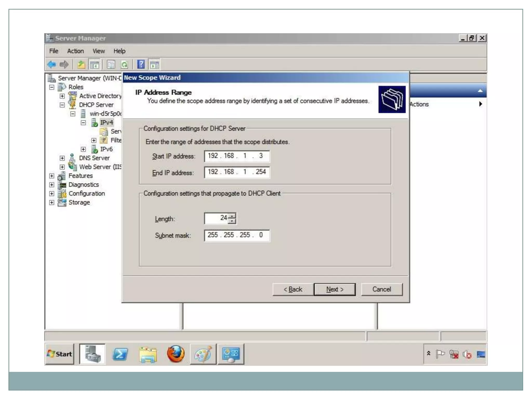
Task: Click the Length value field
Action: [x=216, y=218]
